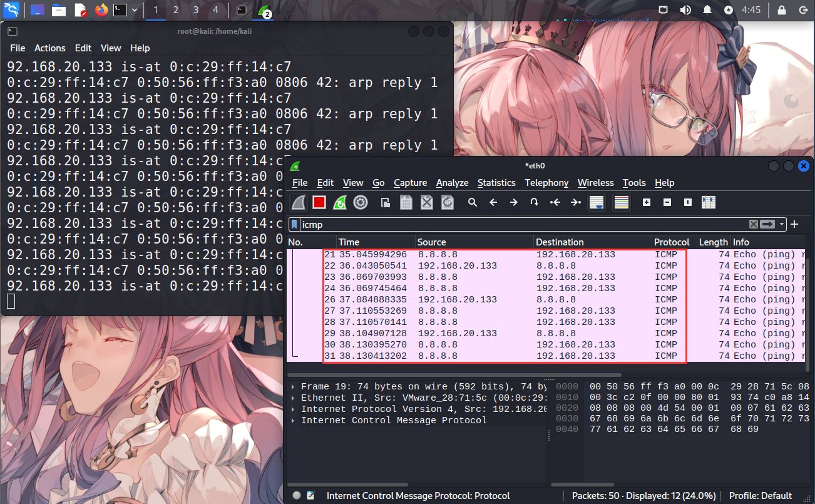815x504 pixels.
Task: Open Wireshark Tools menu
Action: pyautogui.click(x=633, y=183)
